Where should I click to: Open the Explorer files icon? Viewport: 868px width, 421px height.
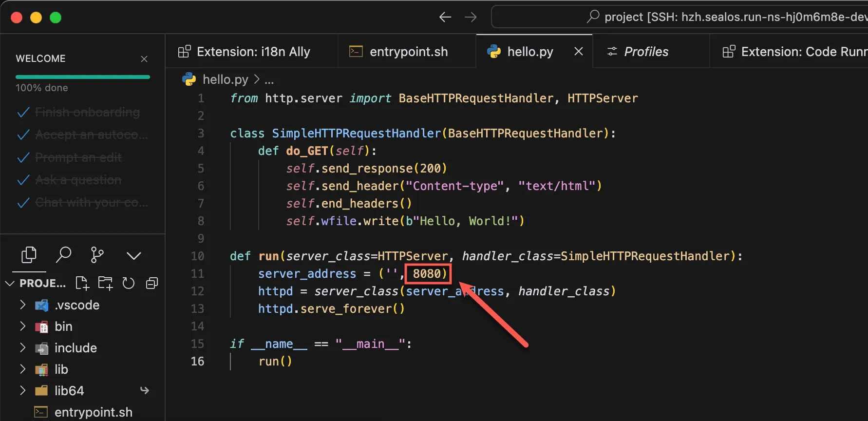coord(29,255)
